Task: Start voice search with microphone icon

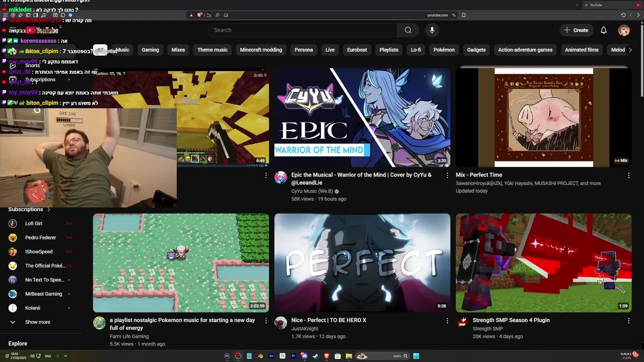Action: tap(432, 30)
